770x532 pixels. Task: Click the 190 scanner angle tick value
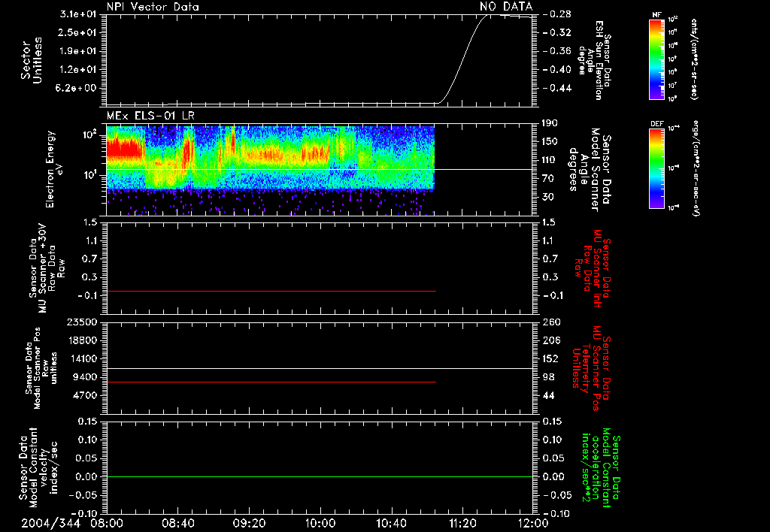click(551, 123)
